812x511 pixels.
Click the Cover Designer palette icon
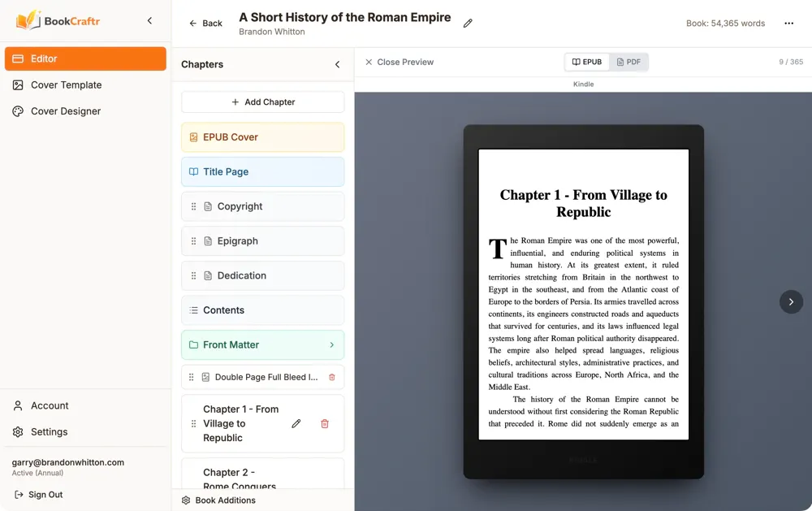click(18, 111)
